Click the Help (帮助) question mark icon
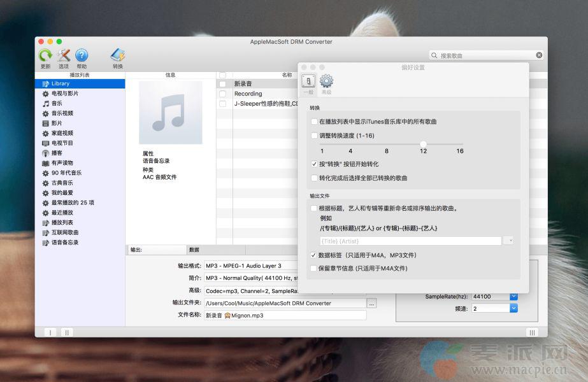 pyautogui.click(x=82, y=56)
